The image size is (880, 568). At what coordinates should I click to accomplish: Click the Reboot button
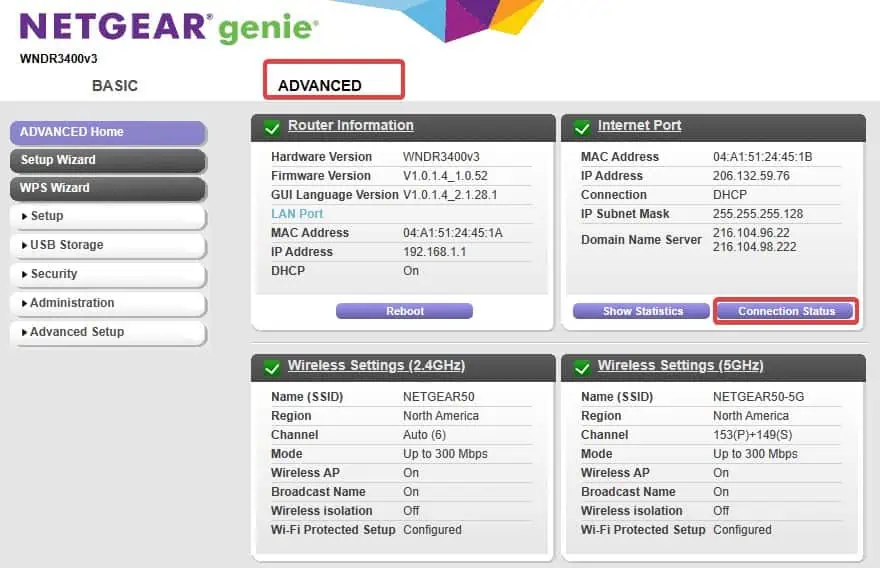point(404,311)
